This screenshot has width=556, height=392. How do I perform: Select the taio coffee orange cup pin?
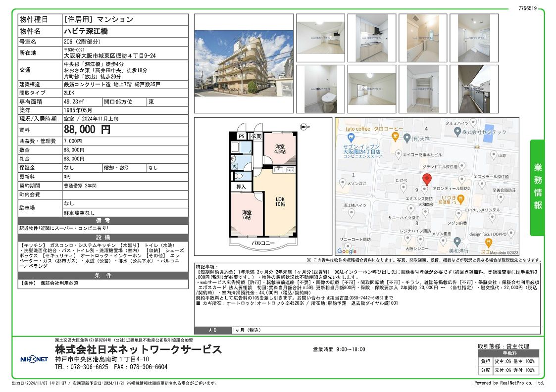[396, 136]
